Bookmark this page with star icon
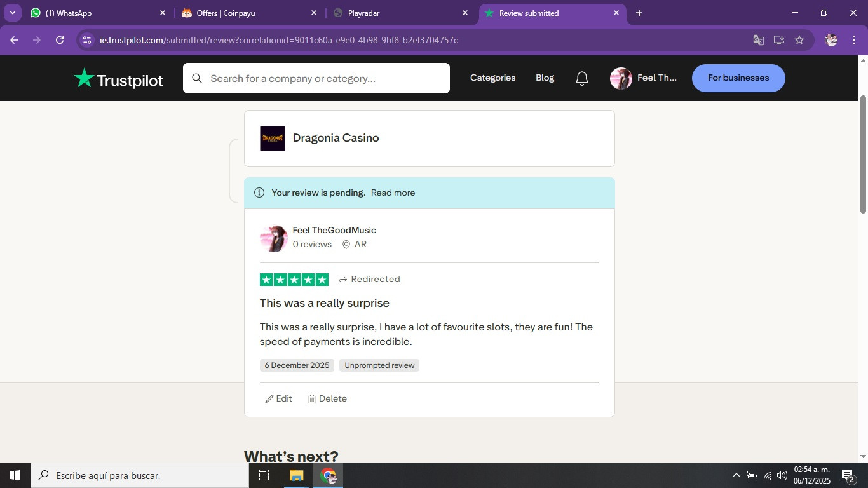 799,40
